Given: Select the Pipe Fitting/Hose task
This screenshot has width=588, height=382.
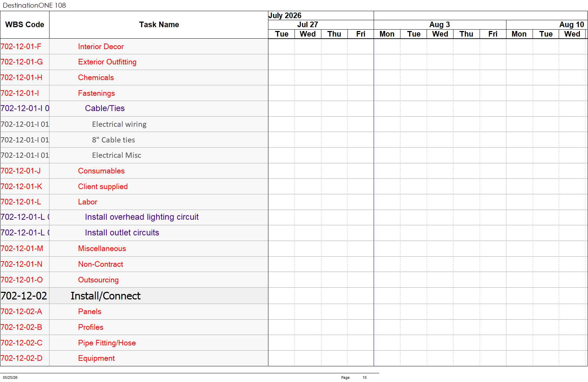Looking at the screenshot, I should (107, 343).
